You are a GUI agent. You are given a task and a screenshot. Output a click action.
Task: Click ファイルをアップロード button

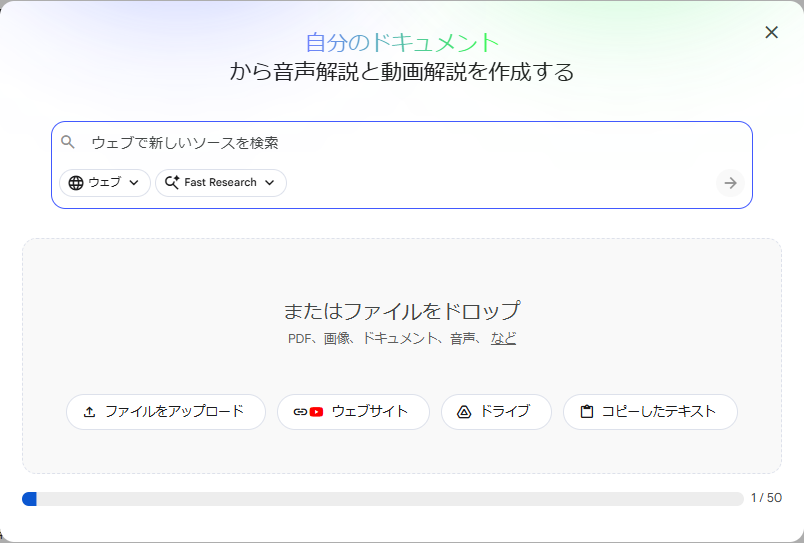point(166,412)
